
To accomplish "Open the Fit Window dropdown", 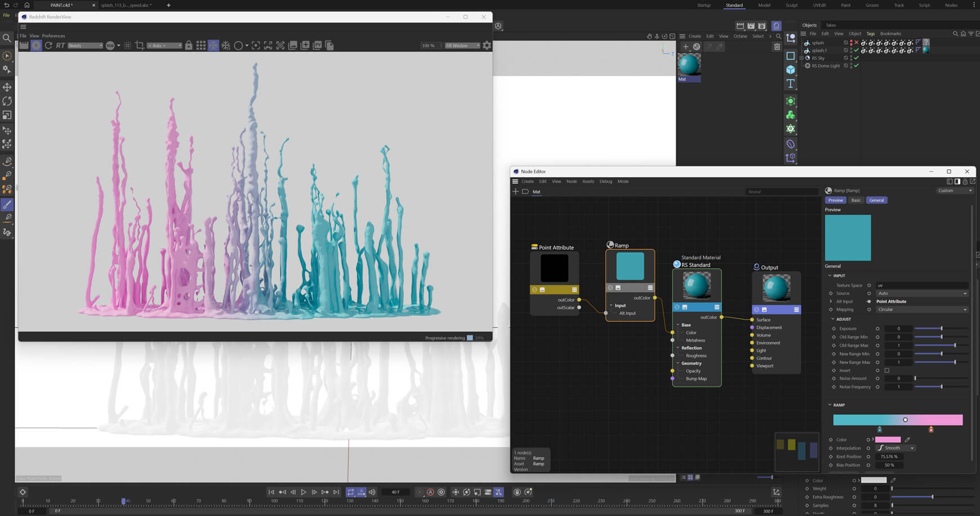I will point(462,46).
